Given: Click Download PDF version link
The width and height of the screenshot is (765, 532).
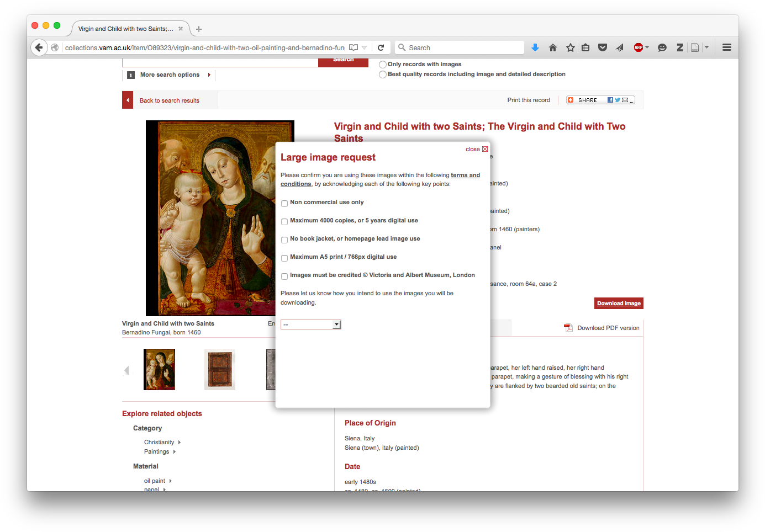Looking at the screenshot, I should [608, 328].
